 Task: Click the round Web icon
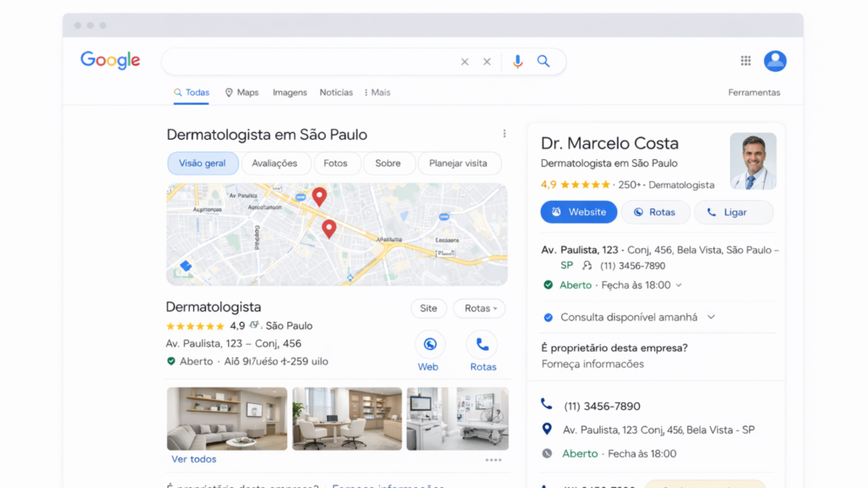tap(430, 345)
